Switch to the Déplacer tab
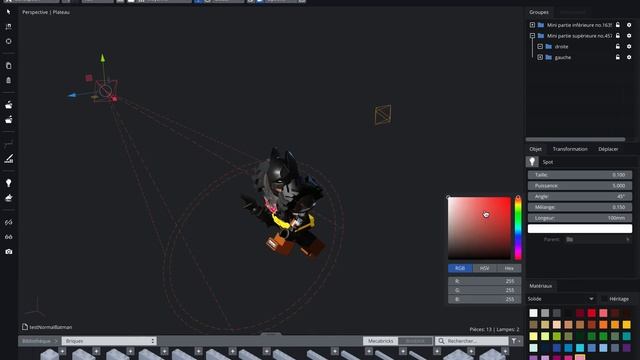This screenshot has width=640, height=360. (608, 149)
